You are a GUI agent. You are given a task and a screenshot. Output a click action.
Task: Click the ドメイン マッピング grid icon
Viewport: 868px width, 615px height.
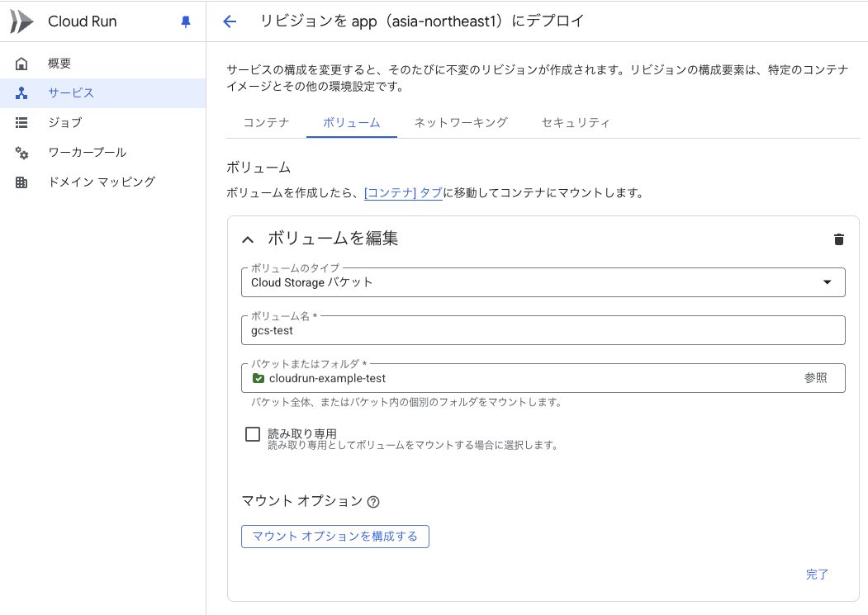point(21,182)
